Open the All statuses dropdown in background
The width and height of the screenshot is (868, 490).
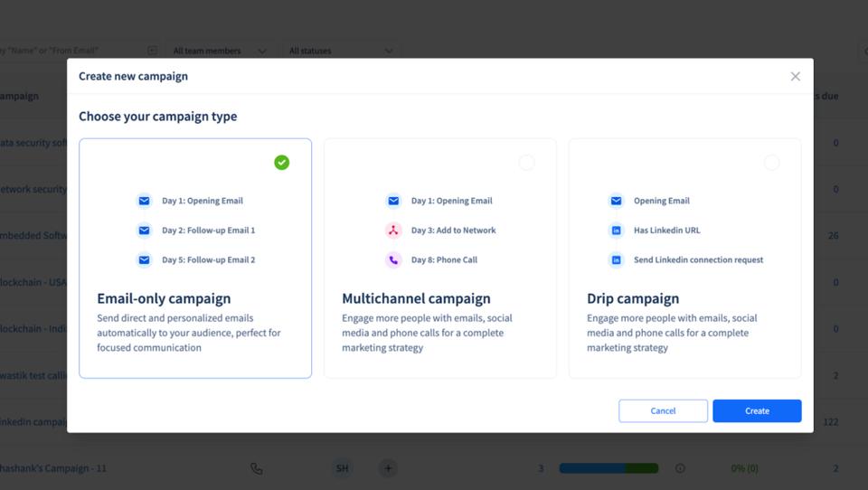341,51
